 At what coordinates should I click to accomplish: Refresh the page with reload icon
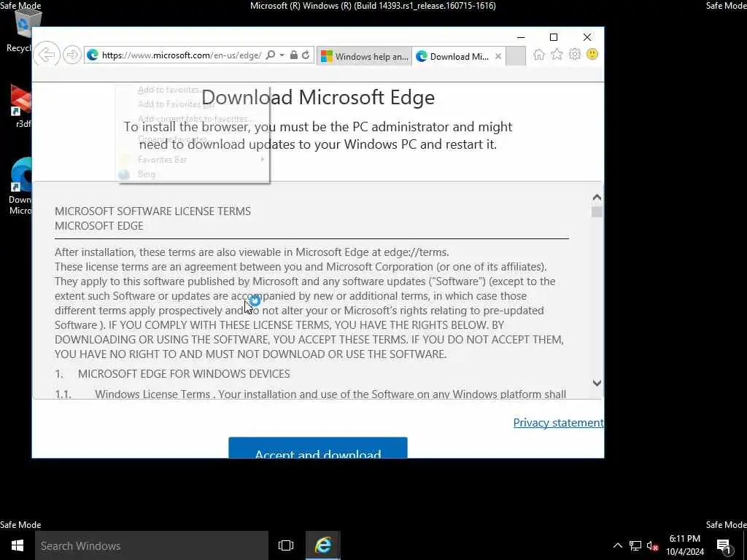click(x=306, y=55)
